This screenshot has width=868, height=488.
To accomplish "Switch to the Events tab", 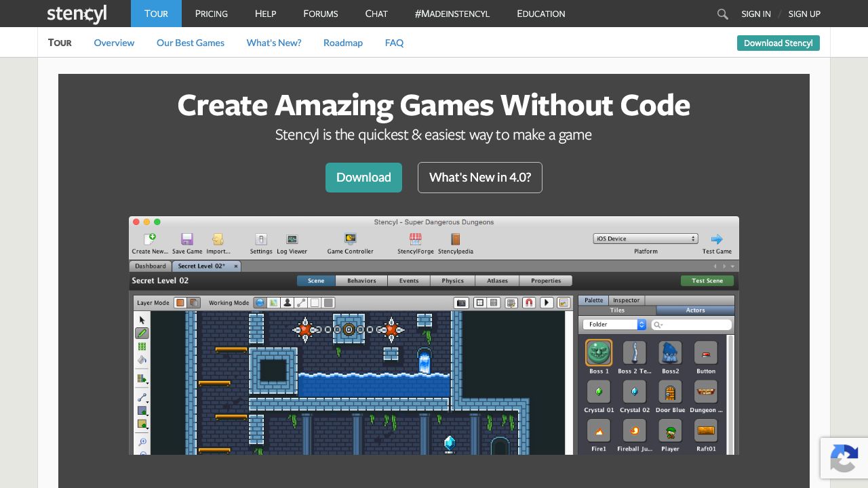I will coord(409,281).
